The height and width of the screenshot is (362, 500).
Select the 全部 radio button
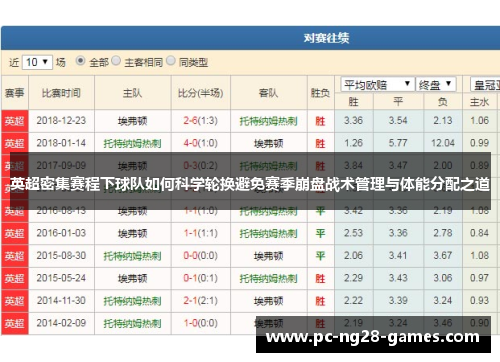coord(80,61)
